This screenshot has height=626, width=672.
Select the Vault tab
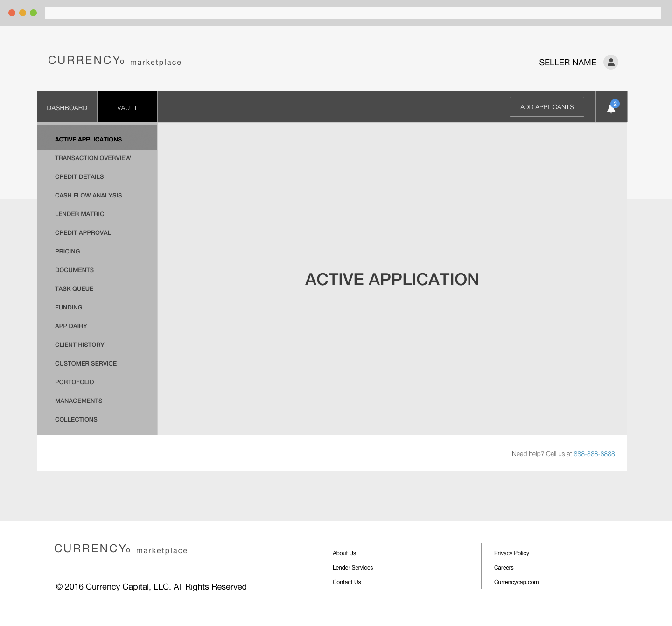point(127,107)
